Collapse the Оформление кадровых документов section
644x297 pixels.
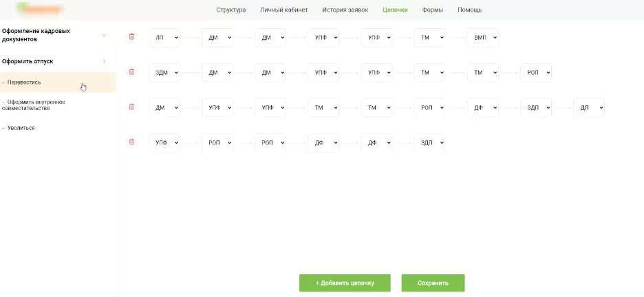(104, 35)
